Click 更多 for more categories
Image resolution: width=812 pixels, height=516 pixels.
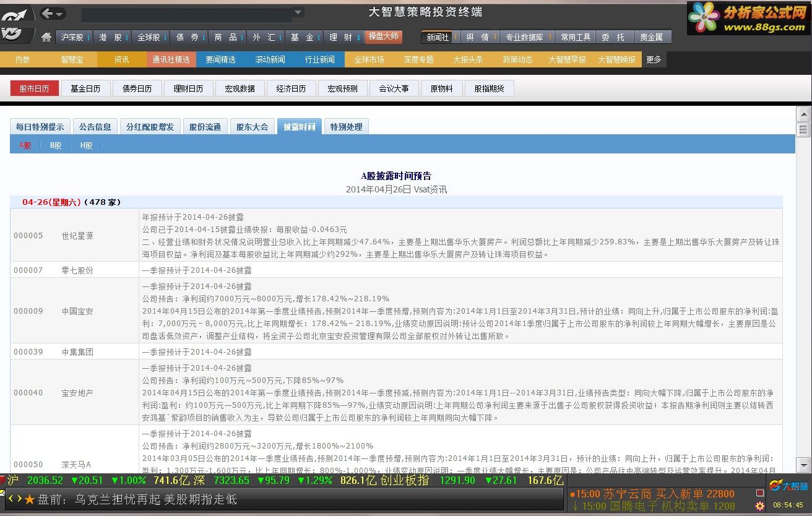coord(654,59)
